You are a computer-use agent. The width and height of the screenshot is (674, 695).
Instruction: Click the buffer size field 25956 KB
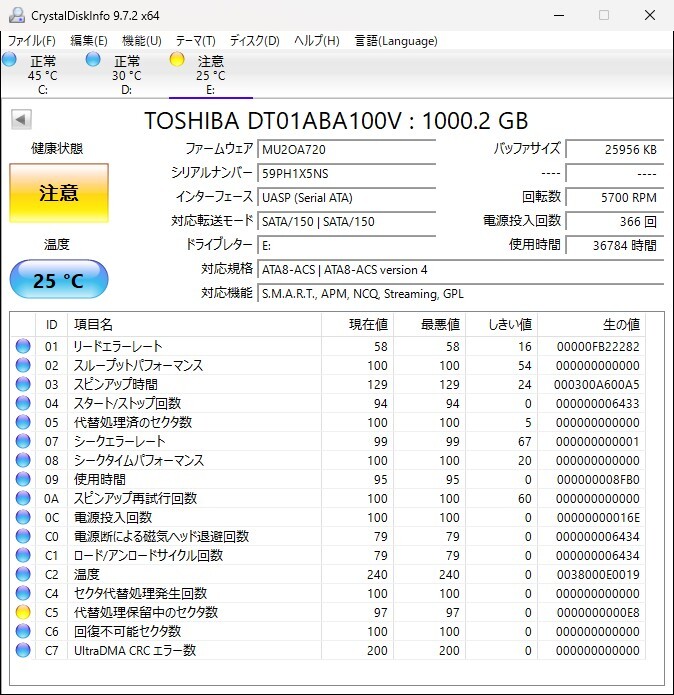click(615, 149)
